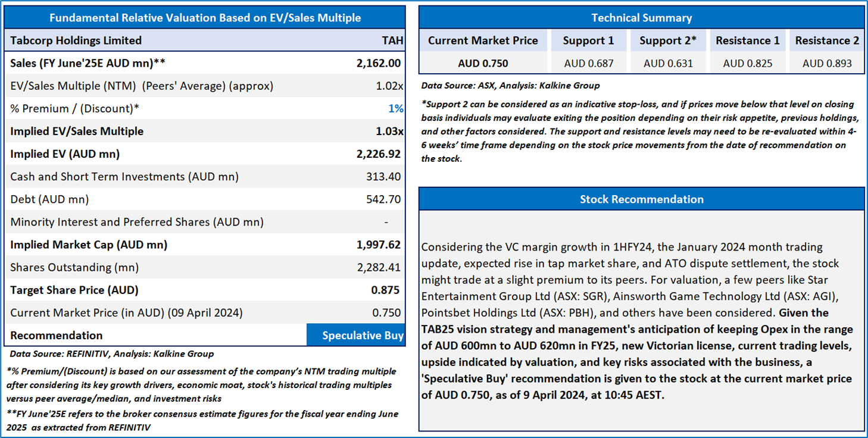This screenshot has height=438, width=868.
Task: Select the cash value '313.40'
Action: [383, 177]
